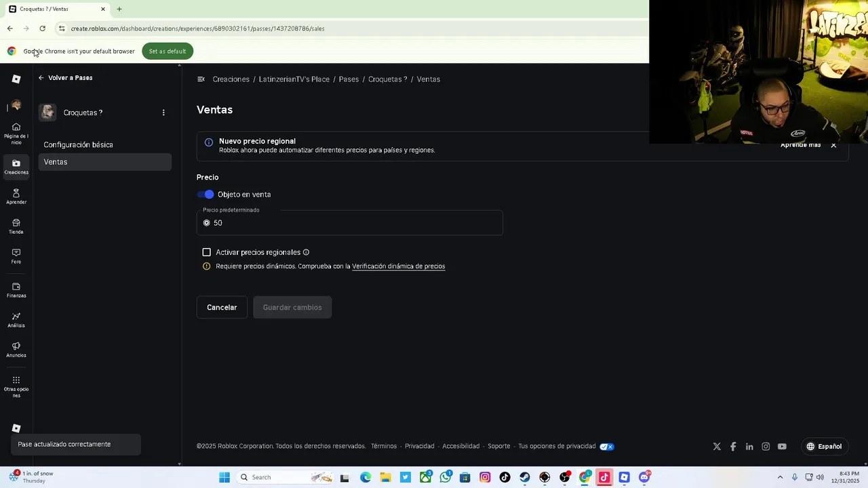Open Tus opciones de privacidad link
868x488 pixels.
(557, 447)
